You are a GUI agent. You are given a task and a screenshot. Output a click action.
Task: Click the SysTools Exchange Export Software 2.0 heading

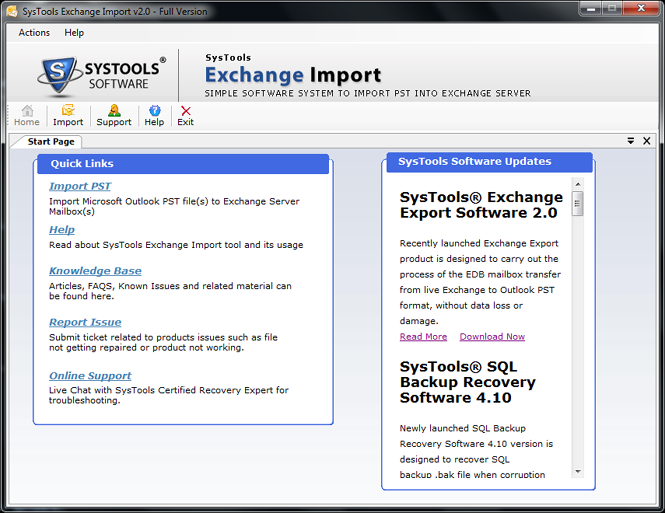click(x=481, y=205)
